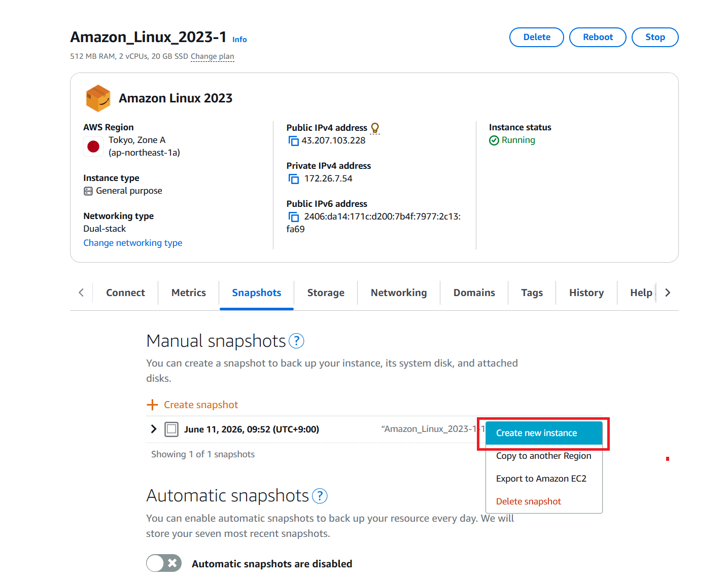Viewport: 728px width, 581px height.
Task: Click the Running status text
Action: point(518,140)
